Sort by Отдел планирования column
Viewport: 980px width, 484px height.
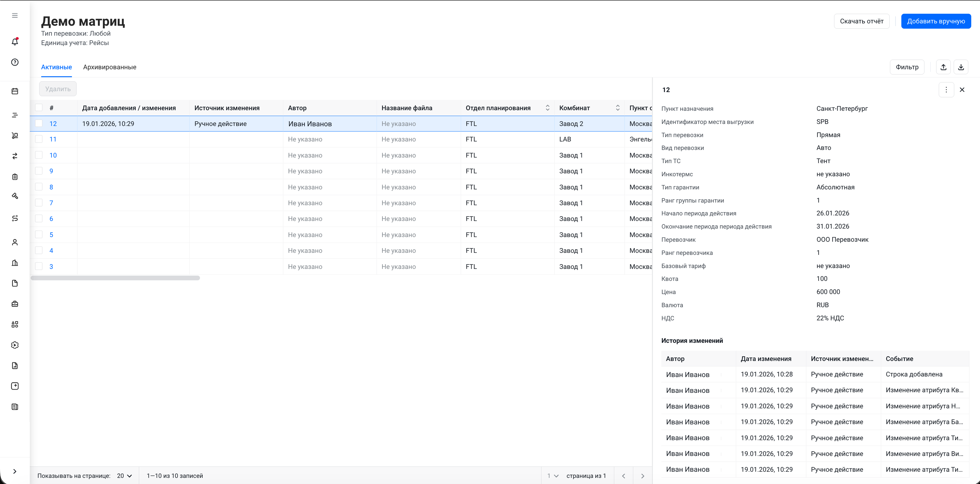click(x=547, y=108)
